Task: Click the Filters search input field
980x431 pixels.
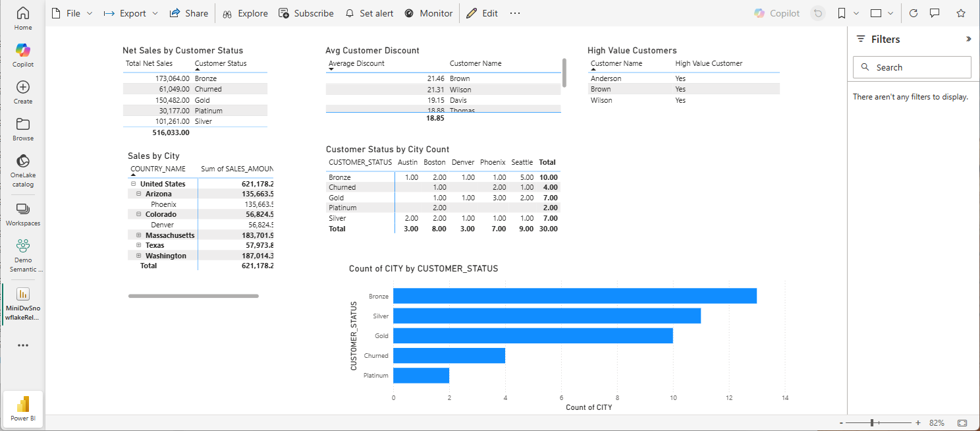Action: click(x=912, y=67)
